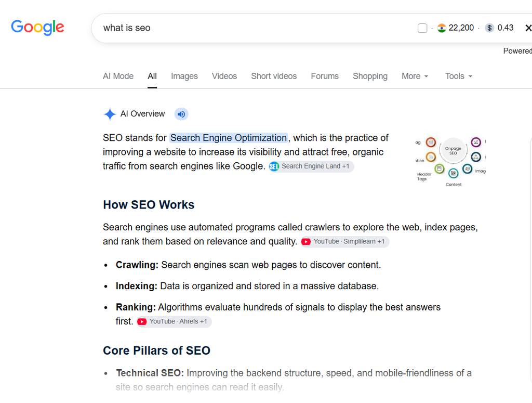This screenshot has width=532, height=403.
Task: Open the Onpage SEO diagram thumbnail
Action: (x=450, y=160)
